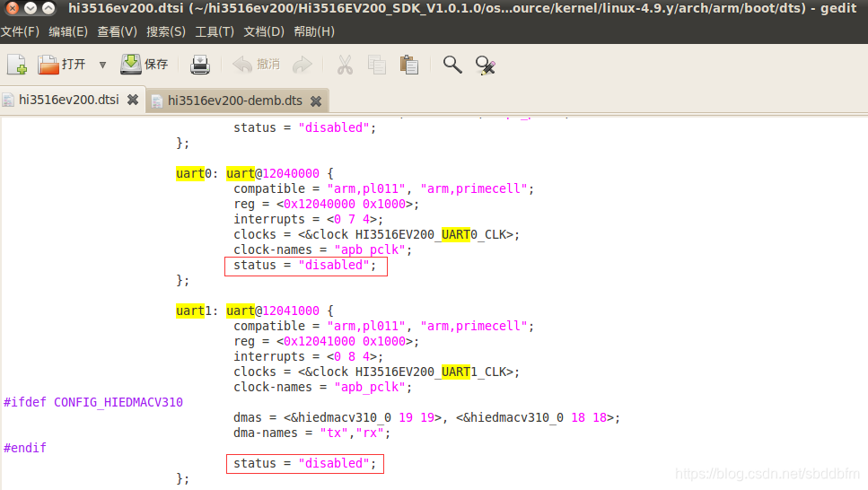Open find and replace icon
This screenshot has width=868, height=490.
485,65
